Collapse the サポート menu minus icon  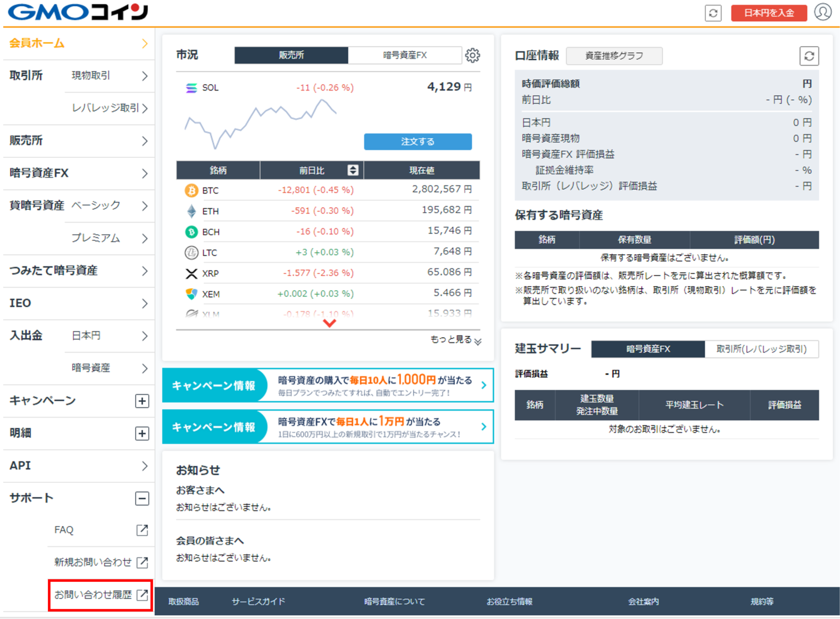[x=142, y=498]
